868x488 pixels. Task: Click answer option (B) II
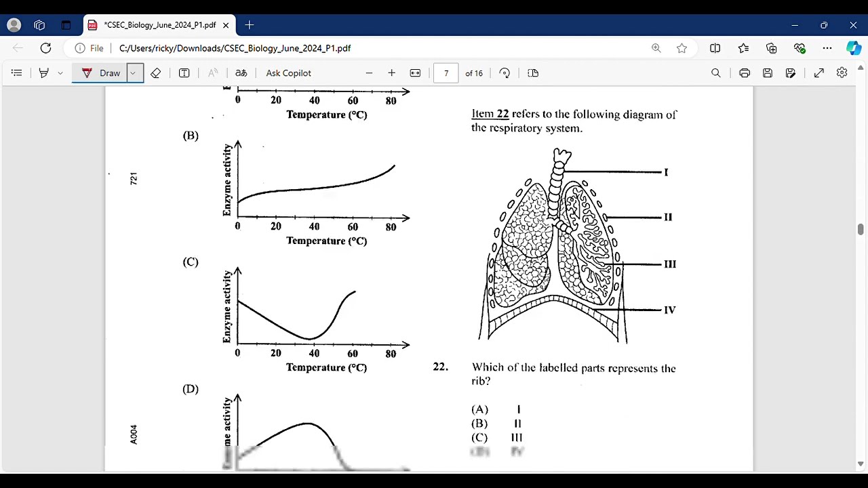pos(496,424)
